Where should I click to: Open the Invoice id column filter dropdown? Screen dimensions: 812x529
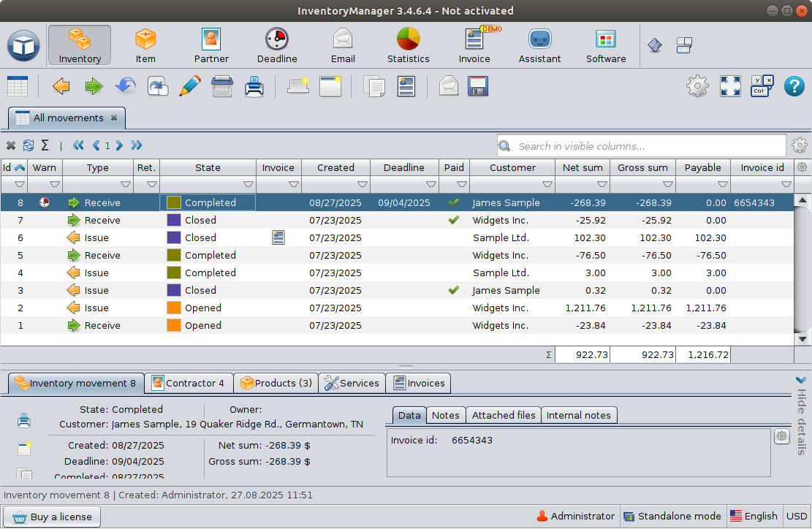786,184
